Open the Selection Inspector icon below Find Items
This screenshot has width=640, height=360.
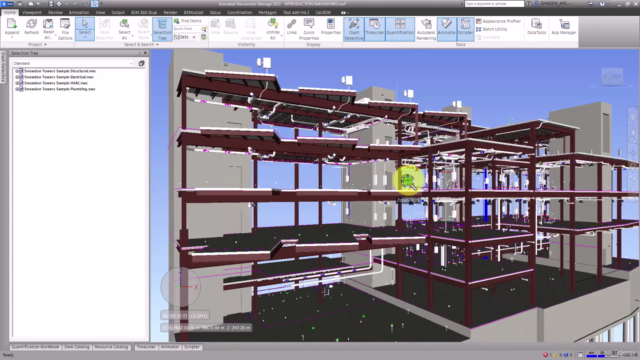pos(204,37)
